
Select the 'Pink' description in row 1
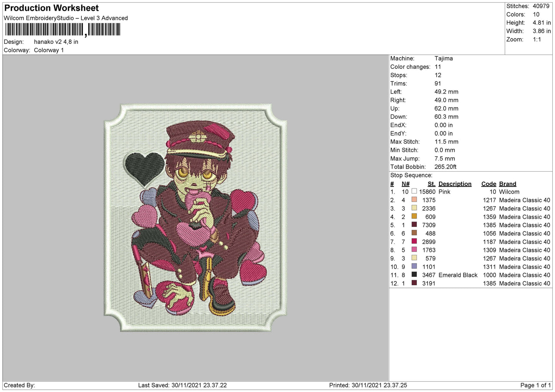444,192
